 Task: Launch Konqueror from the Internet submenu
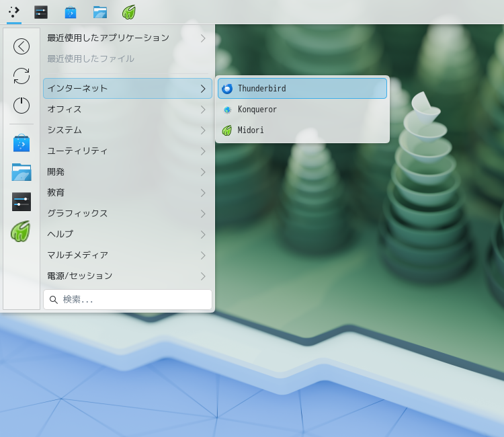click(302, 110)
